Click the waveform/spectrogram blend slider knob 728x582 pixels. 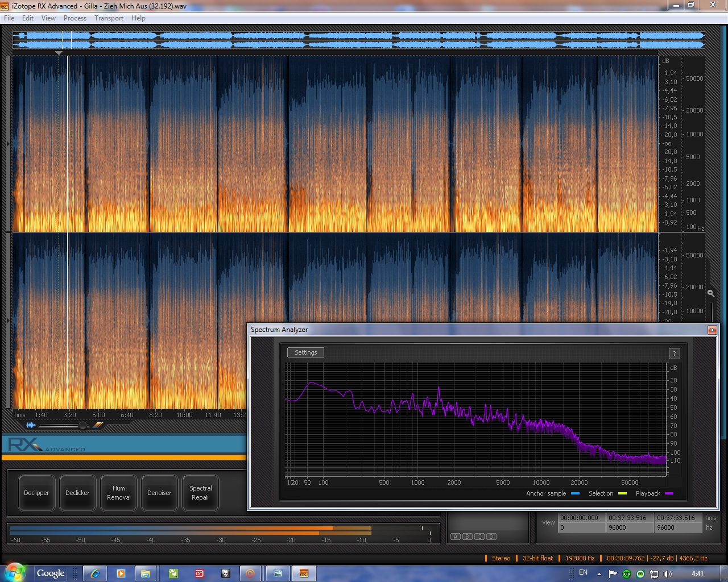pyautogui.click(x=83, y=425)
